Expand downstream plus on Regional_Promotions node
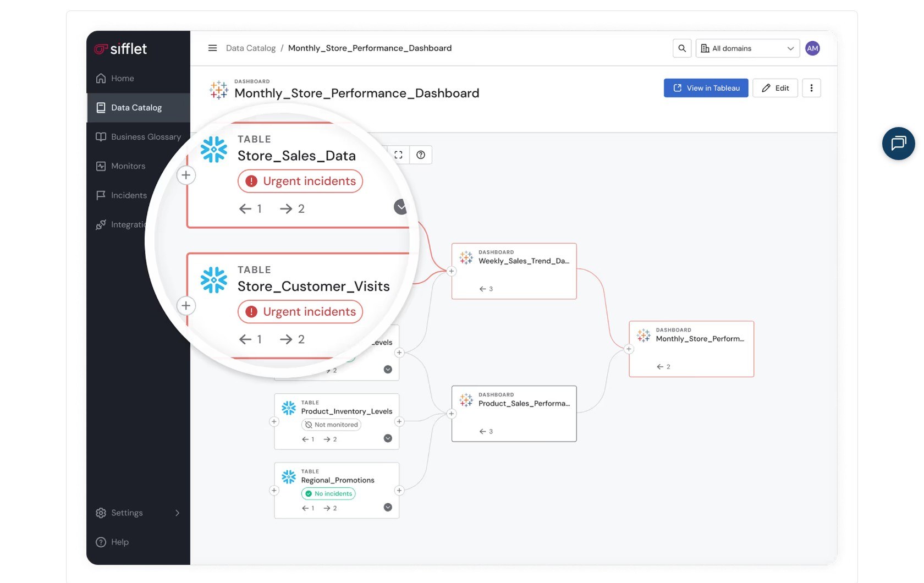 coord(399,491)
